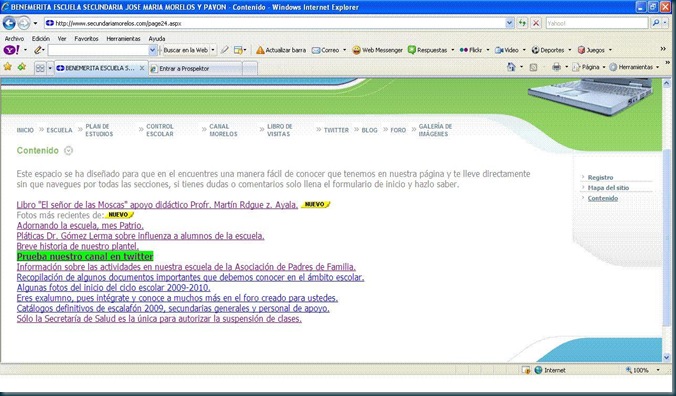
Task: Open Mapa del sitio sidebar link
Action: 608,188
